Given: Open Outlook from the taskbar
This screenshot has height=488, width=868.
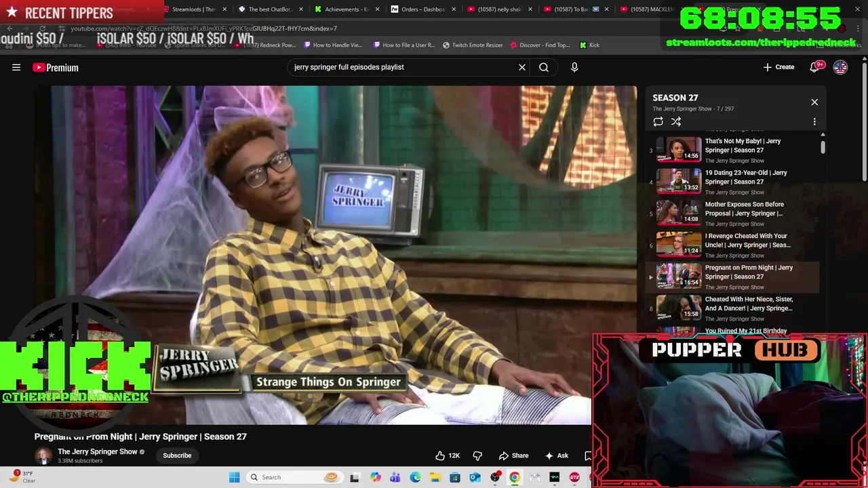Looking at the screenshot, I should tap(475, 477).
